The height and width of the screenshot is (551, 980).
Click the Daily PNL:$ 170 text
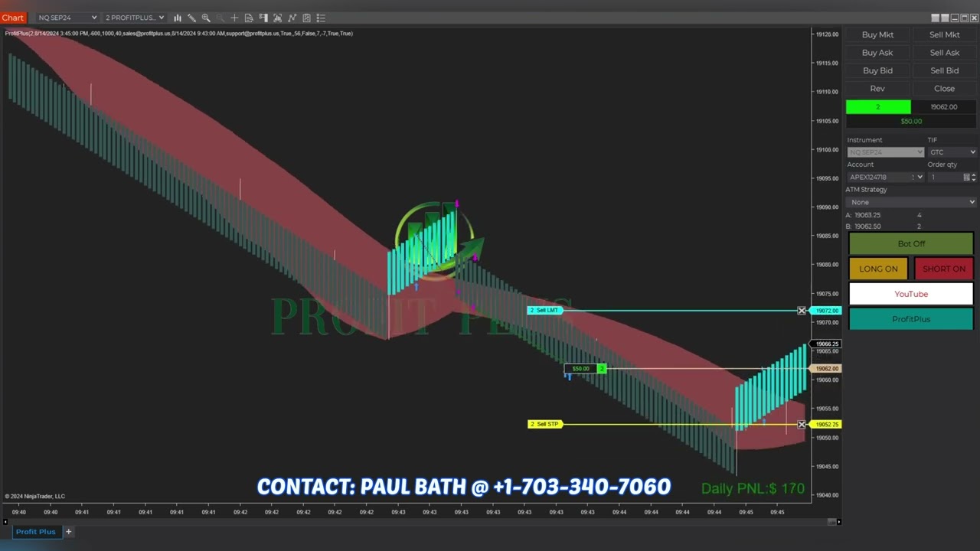click(x=753, y=488)
